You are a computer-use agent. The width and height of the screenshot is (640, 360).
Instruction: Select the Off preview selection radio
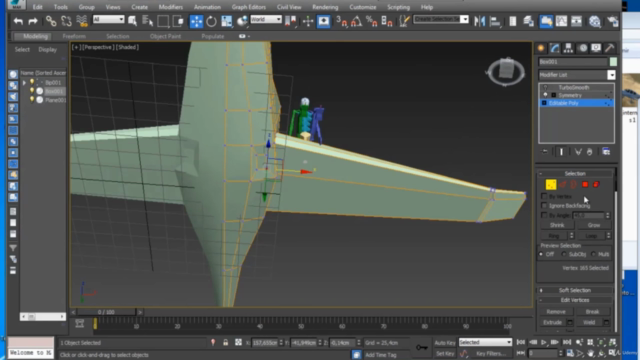point(541,254)
